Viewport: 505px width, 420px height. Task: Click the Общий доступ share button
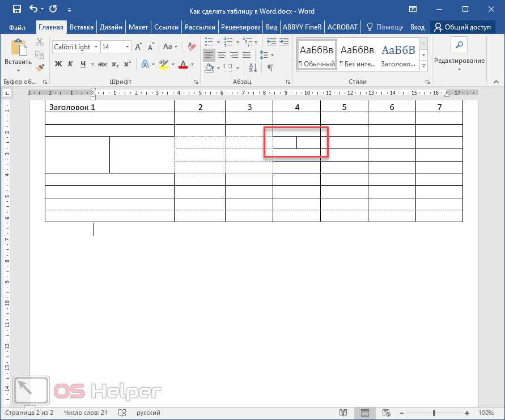click(464, 27)
